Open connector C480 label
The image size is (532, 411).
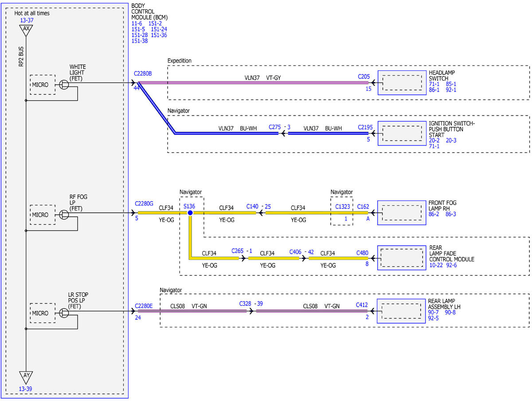tap(363, 253)
